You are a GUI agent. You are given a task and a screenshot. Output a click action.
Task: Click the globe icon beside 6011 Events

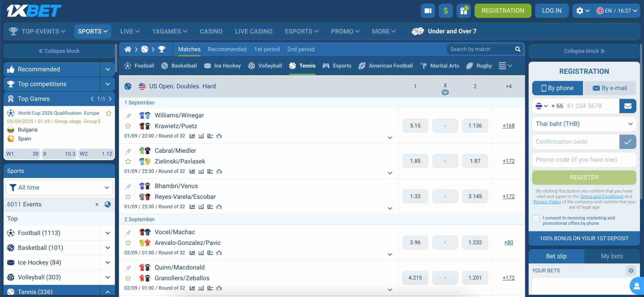[x=108, y=204]
